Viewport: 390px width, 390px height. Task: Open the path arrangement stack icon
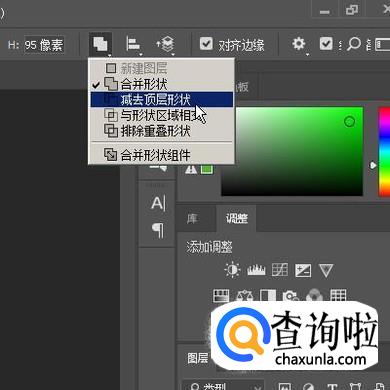166,44
